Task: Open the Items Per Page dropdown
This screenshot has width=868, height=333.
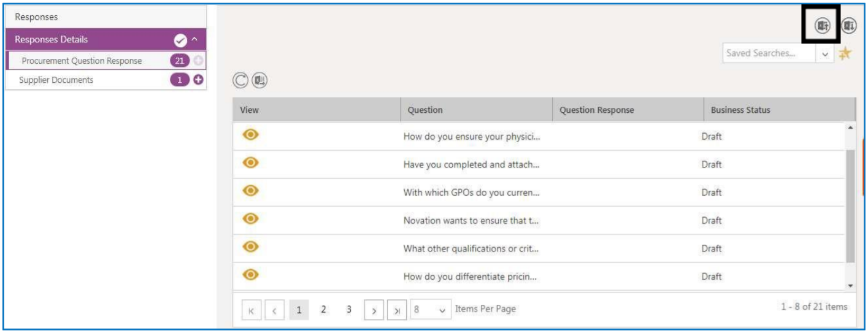Action: 442,309
